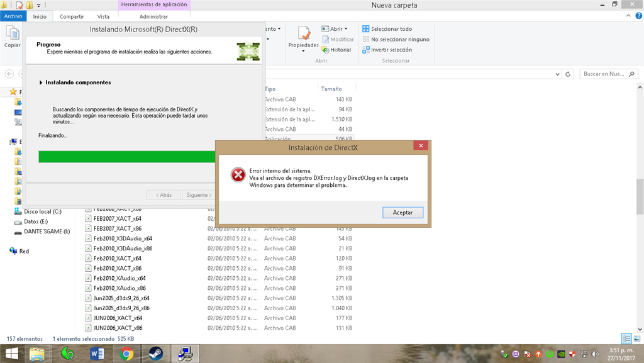This screenshot has height=363, width=644.
Task: Open the quick access toolbar customize dropdown
Action: point(38,6)
